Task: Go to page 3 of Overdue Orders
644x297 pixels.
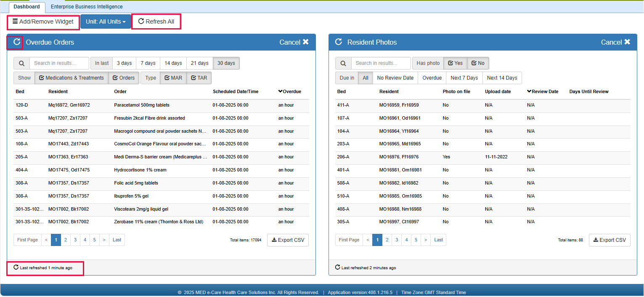Action: (75, 240)
